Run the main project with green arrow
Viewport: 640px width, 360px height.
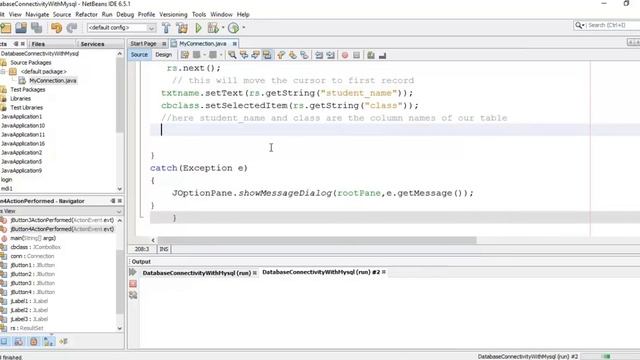point(198,28)
